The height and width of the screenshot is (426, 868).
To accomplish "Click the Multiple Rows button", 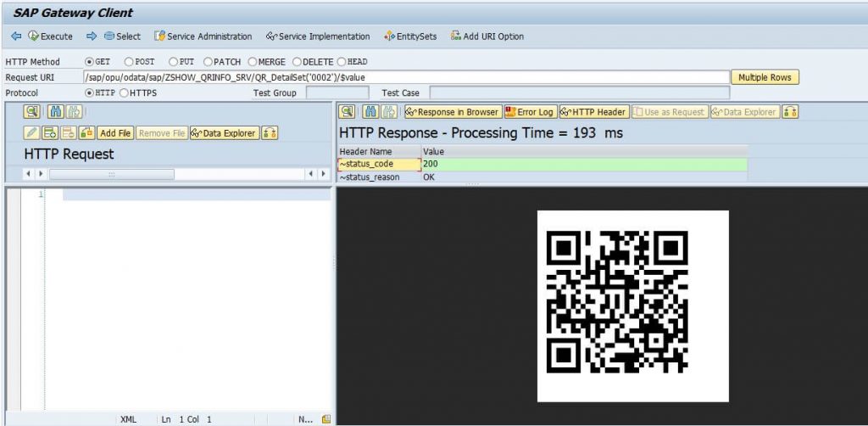I will coord(765,77).
